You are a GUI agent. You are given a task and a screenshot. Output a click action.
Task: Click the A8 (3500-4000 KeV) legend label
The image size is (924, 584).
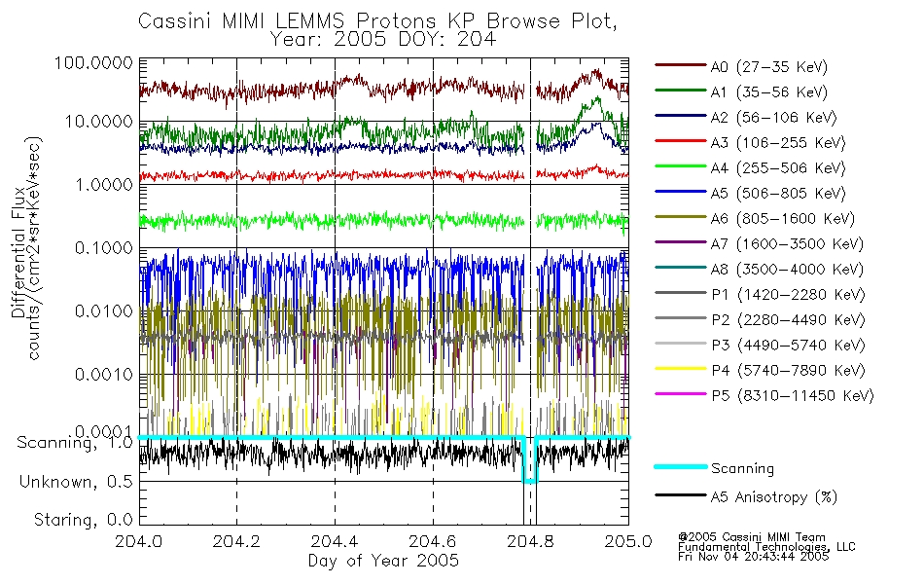tap(787, 270)
